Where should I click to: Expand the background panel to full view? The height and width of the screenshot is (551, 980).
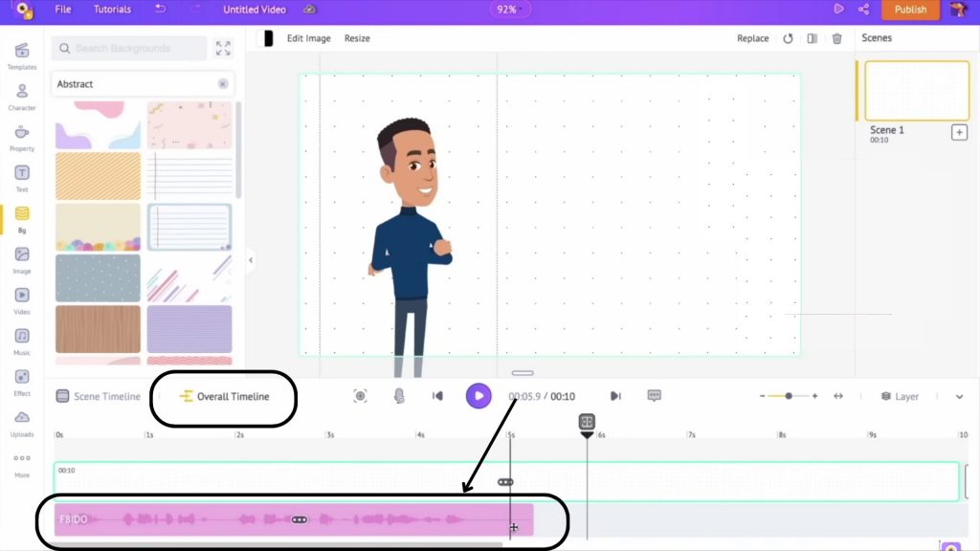tap(223, 48)
